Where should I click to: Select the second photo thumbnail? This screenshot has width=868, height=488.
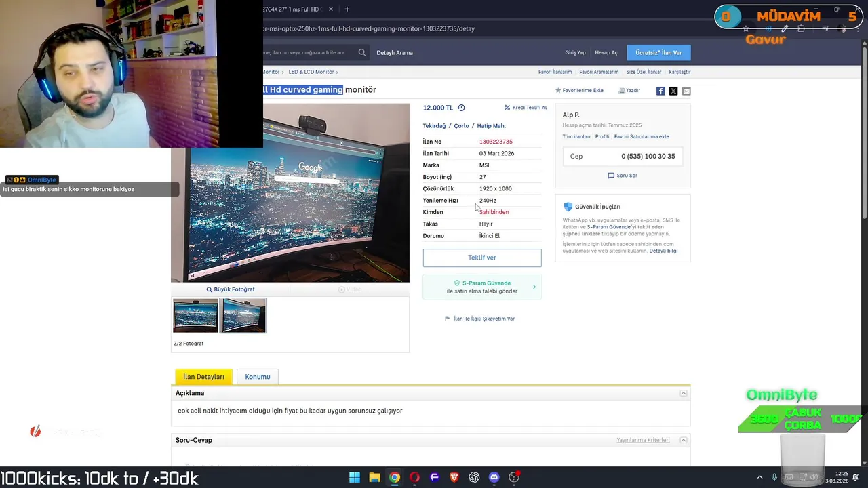pos(243,315)
